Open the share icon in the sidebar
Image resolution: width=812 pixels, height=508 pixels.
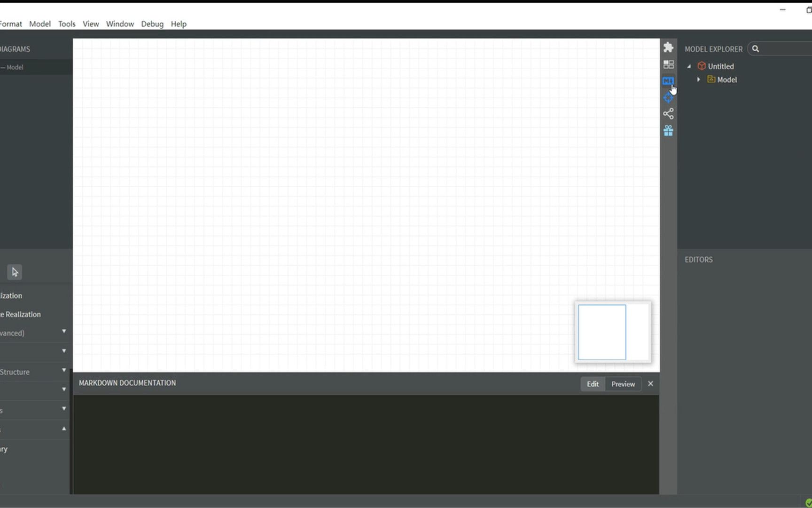click(x=669, y=113)
